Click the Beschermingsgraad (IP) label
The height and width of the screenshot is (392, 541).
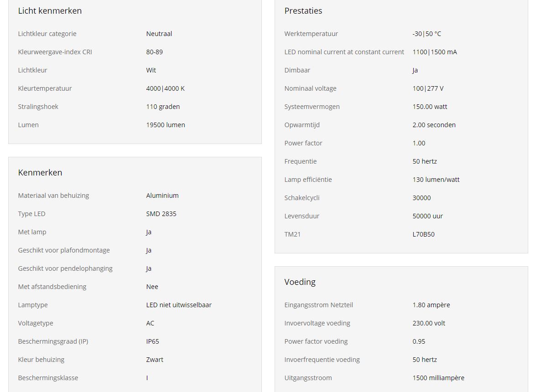click(53, 341)
